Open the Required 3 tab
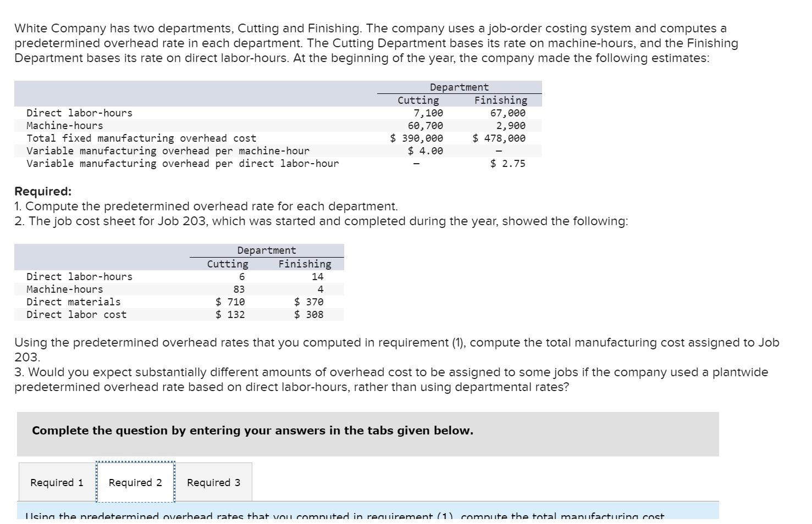The width and height of the screenshot is (812, 524). 213,482
